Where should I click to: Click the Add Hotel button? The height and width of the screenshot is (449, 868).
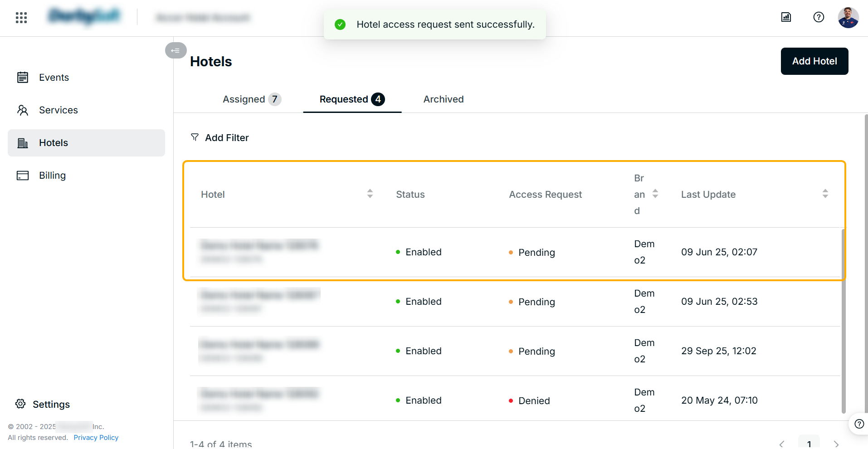tap(814, 61)
